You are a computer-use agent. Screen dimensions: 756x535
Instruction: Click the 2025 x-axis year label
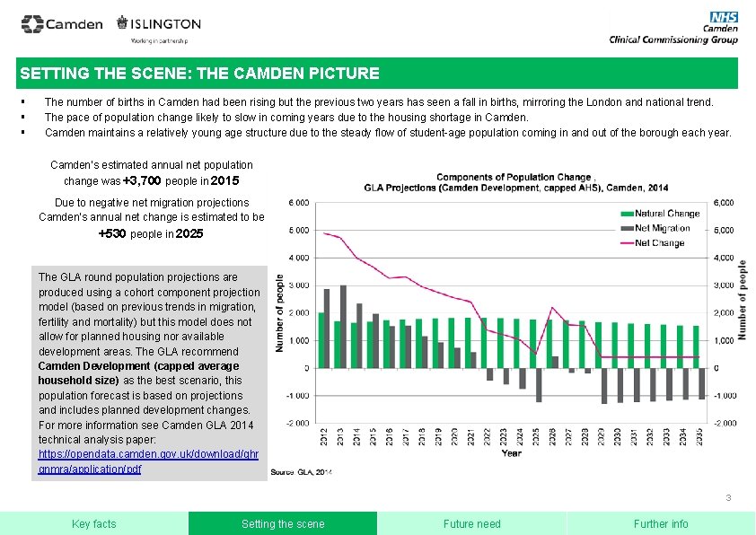pos(536,436)
